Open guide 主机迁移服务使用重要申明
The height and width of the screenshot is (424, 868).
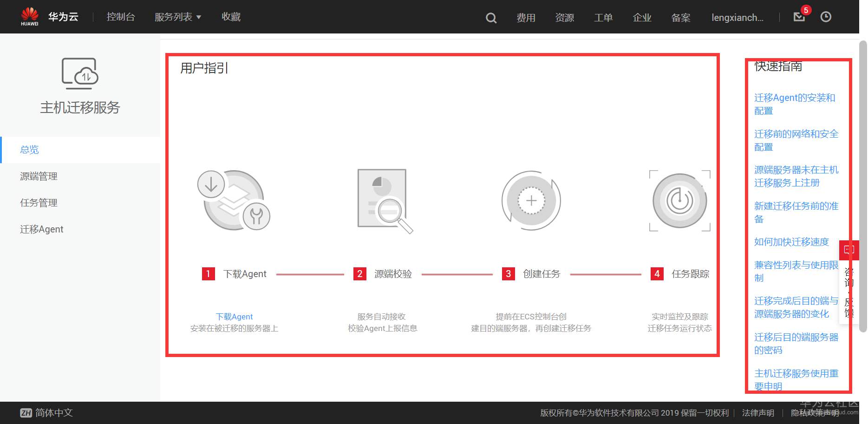[796, 380]
